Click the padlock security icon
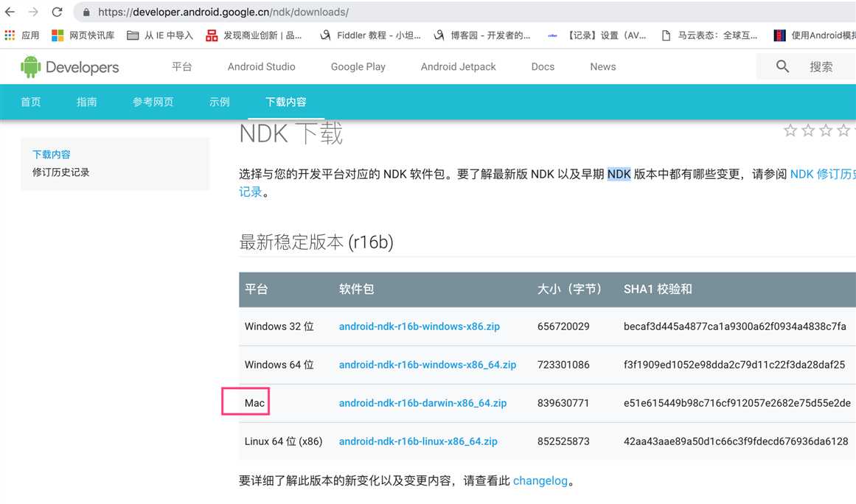The image size is (856, 504). click(86, 12)
